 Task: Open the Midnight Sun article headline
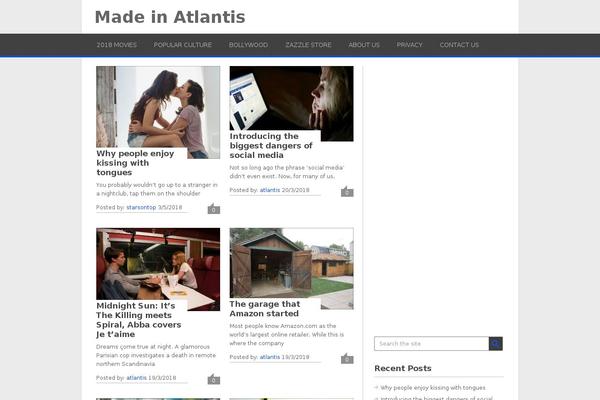click(x=139, y=320)
